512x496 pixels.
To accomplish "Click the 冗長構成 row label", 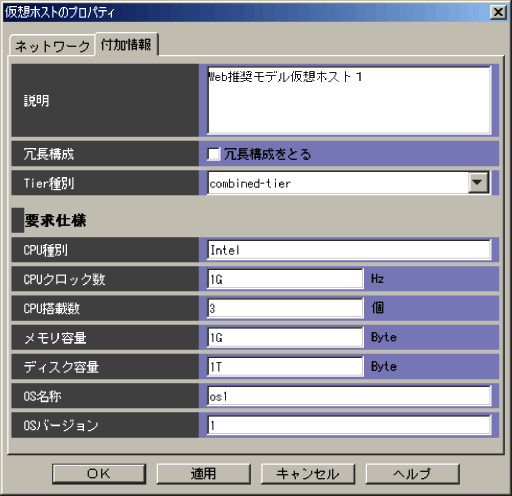I will [x=49, y=154].
